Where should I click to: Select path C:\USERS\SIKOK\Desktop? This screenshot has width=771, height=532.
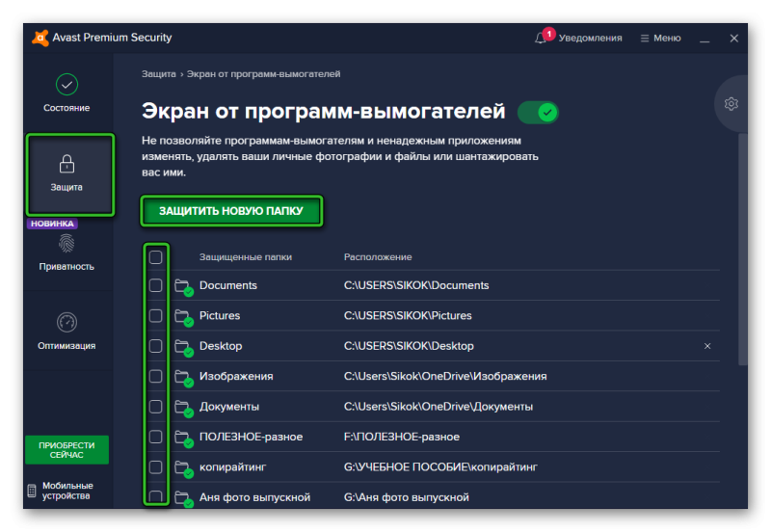pos(409,346)
